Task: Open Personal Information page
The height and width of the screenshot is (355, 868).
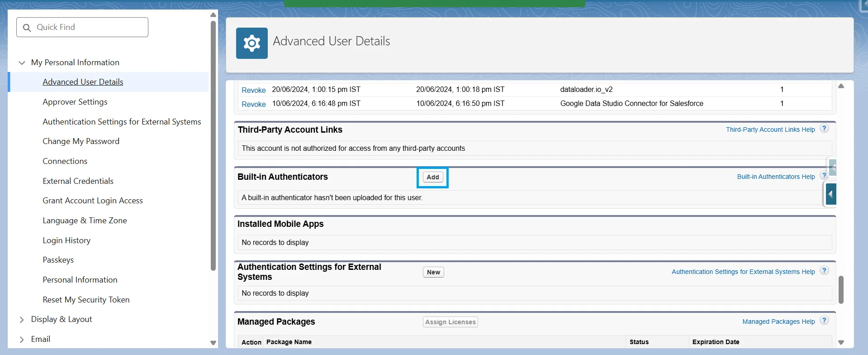Action: tap(80, 280)
